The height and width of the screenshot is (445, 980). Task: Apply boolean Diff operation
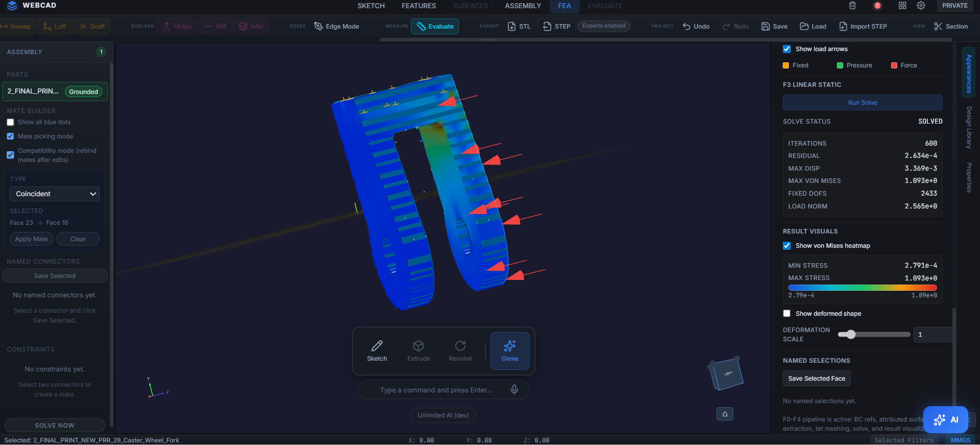tap(215, 27)
